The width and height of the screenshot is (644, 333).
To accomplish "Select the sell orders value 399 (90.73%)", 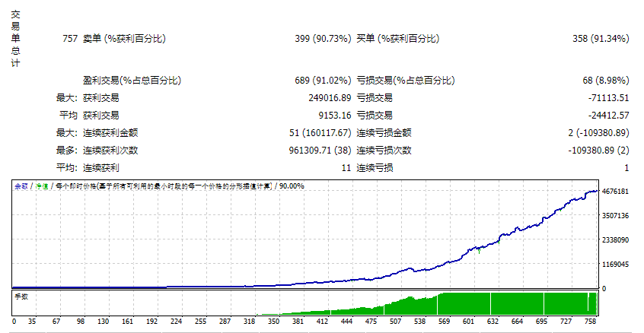I will coord(323,39).
